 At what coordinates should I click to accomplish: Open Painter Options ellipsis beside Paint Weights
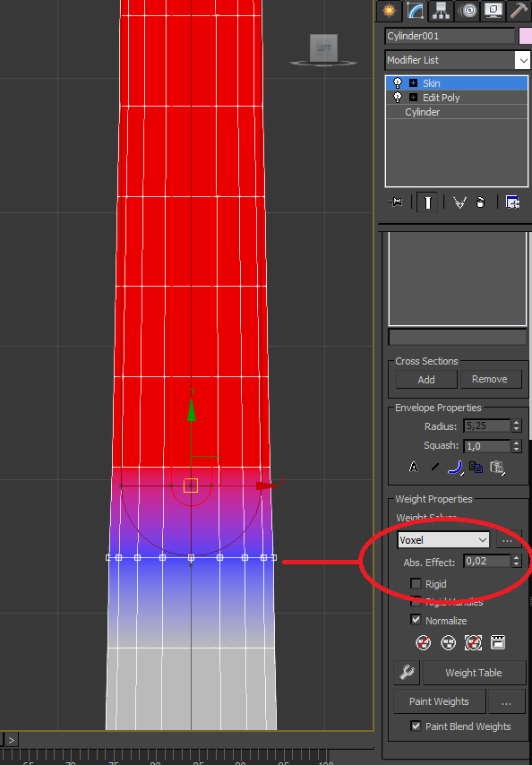(x=507, y=701)
